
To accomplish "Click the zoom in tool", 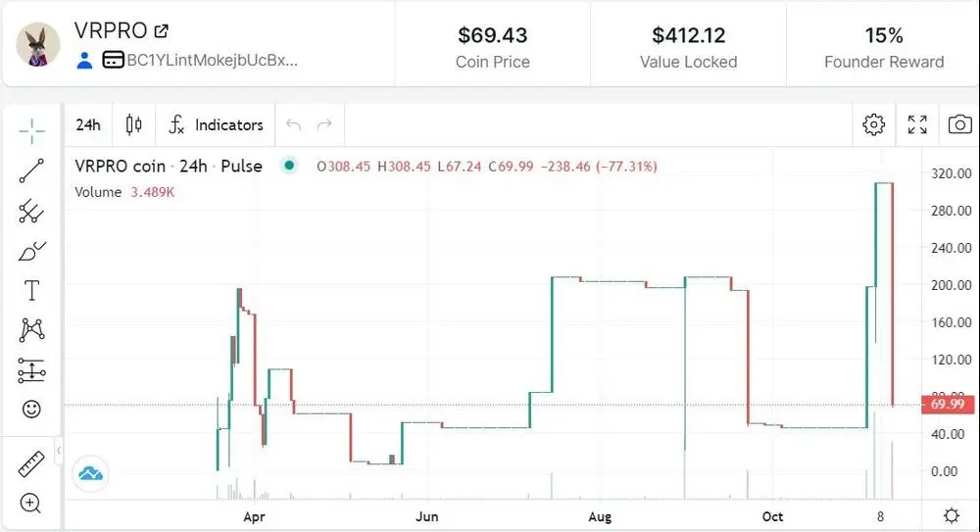I will pyautogui.click(x=31, y=504).
